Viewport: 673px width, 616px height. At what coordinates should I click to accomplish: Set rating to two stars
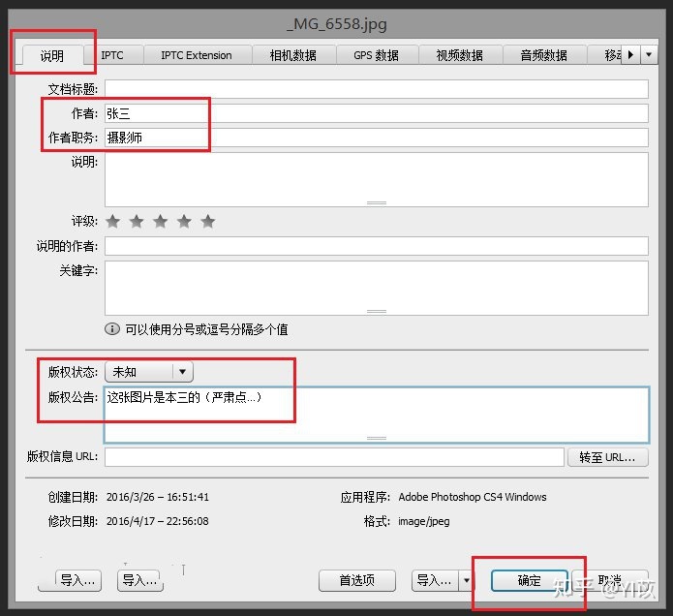tap(137, 222)
